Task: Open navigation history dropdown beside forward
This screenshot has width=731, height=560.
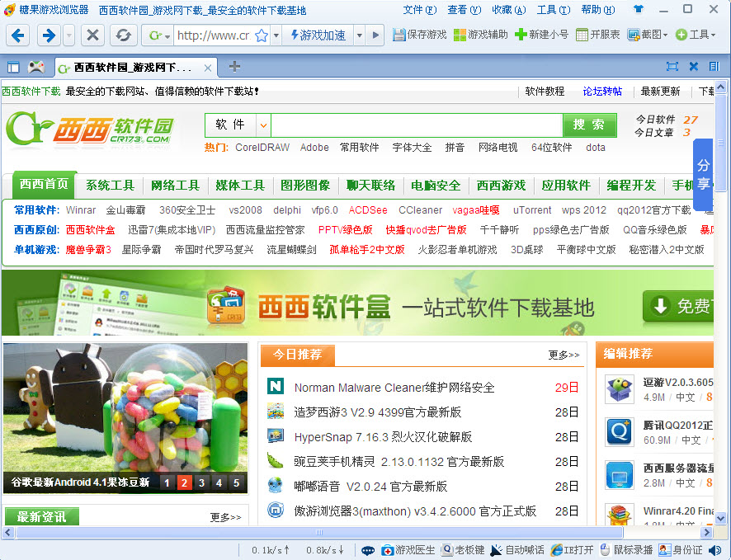Action: [x=69, y=35]
